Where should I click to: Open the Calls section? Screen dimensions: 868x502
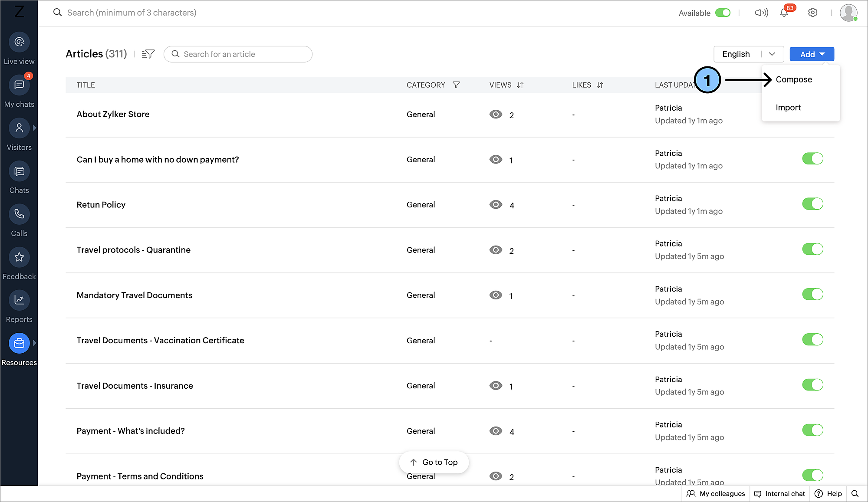(x=19, y=214)
